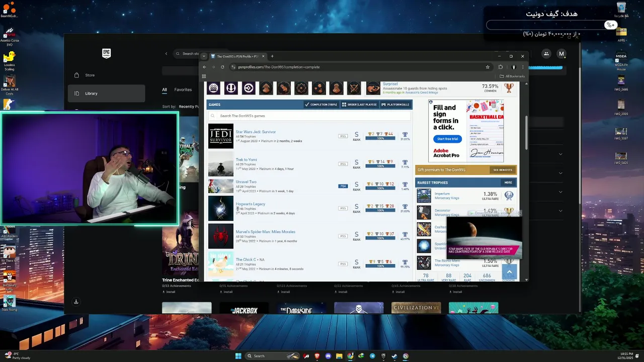Image resolution: width=644 pixels, height=362 pixels.
Task: Open the Windows Start menu
Action: [x=238, y=356]
